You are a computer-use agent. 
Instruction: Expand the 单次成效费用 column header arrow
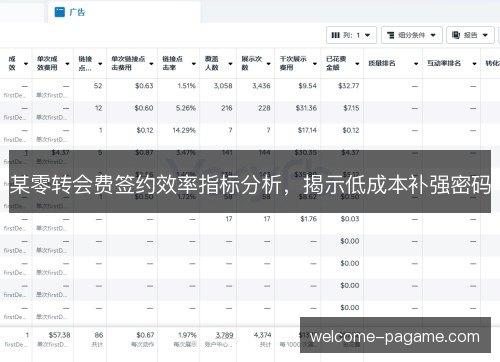(x=67, y=63)
